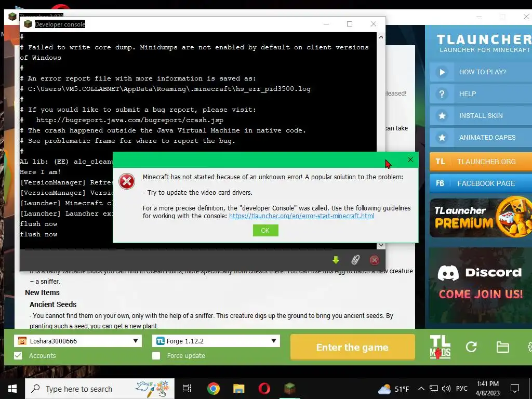Click the network icon in system tray

tap(434, 389)
